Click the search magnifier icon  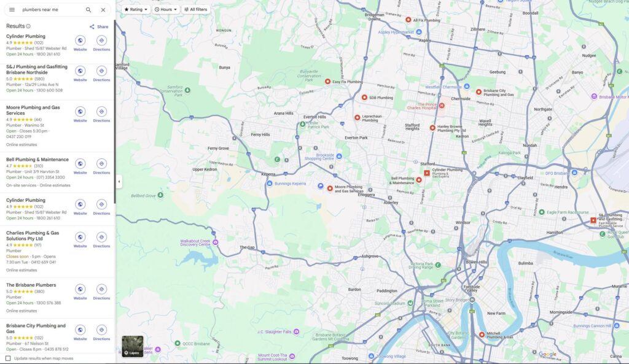coord(88,10)
